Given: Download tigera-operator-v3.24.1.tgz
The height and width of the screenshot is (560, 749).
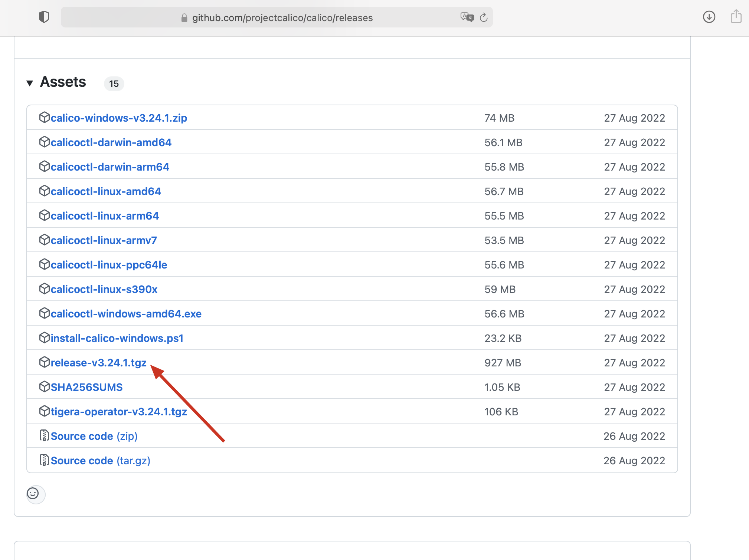Looking at the screenshot, I should 119,412.
